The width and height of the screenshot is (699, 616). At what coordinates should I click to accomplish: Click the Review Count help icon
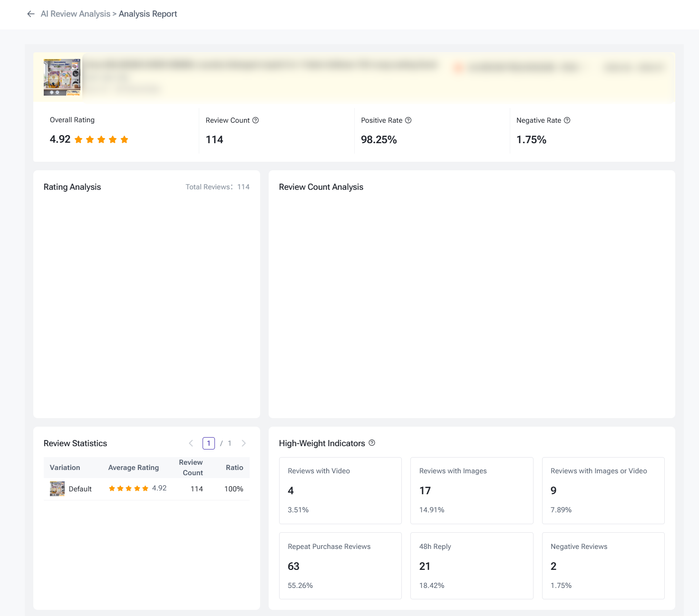click(255, 120)
